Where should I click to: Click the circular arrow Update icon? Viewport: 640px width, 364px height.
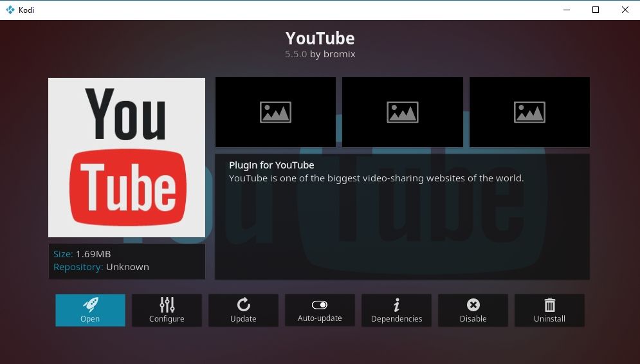point(243,304)
